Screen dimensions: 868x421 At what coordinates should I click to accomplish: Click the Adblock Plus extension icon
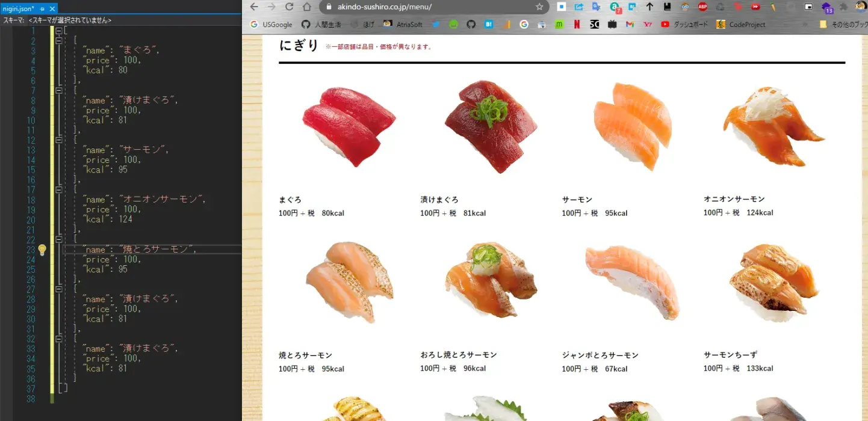pos(702,7)
